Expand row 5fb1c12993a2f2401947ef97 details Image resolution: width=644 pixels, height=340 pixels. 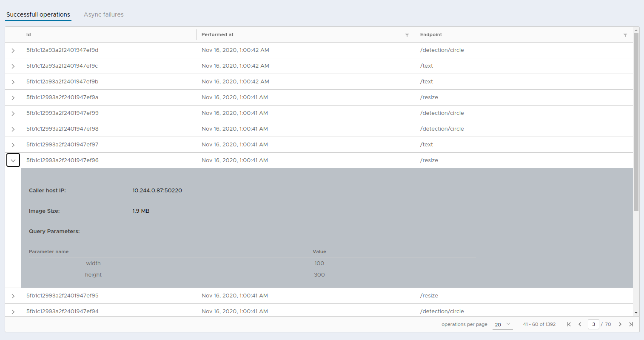click(x=13, y=145)
